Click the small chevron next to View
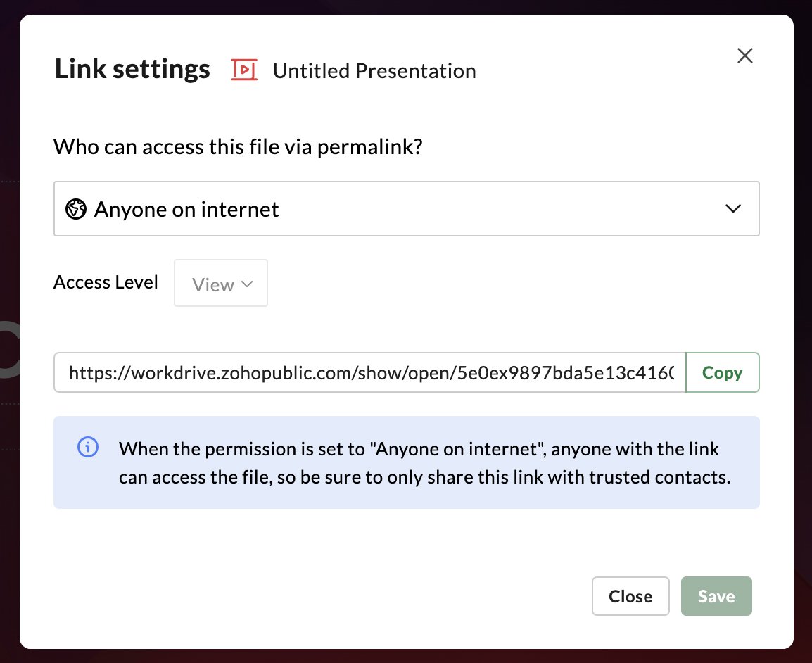812x663 pixels. click(x=247, y=284)
